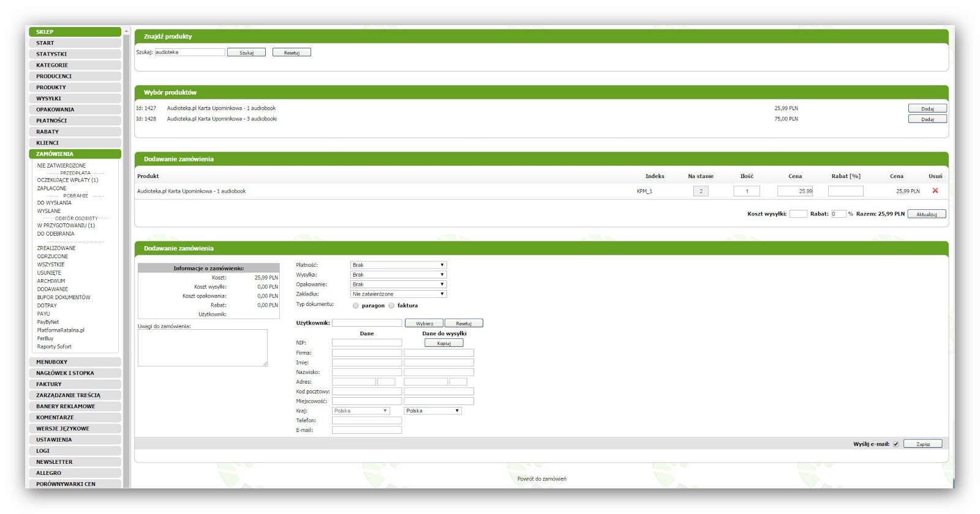Open NIE ZATWIERDZONE orders list
Screen dimensions: 980x514
[61, 166]
